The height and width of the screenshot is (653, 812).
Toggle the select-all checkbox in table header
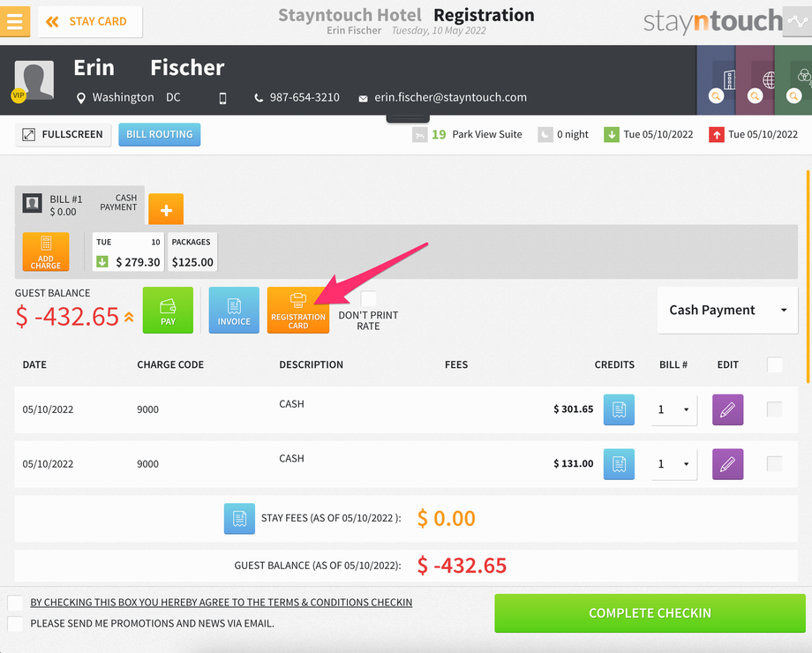(x=774, y=364)
